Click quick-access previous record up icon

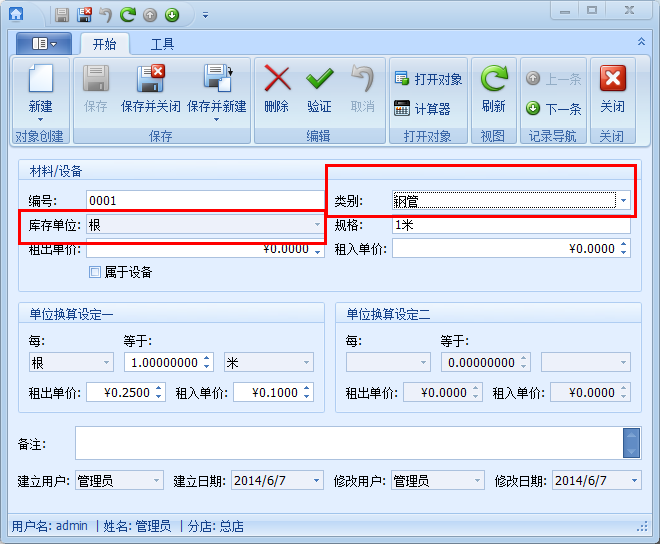coord(150,16)
